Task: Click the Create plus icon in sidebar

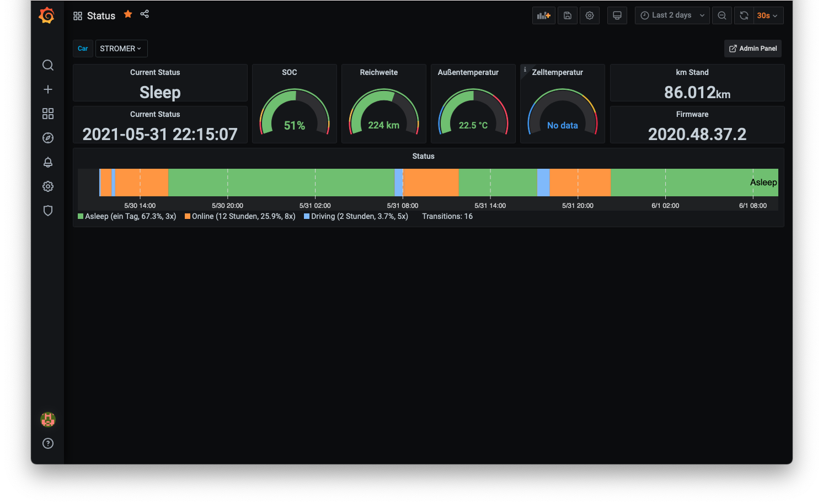Action: click(48, 89)
